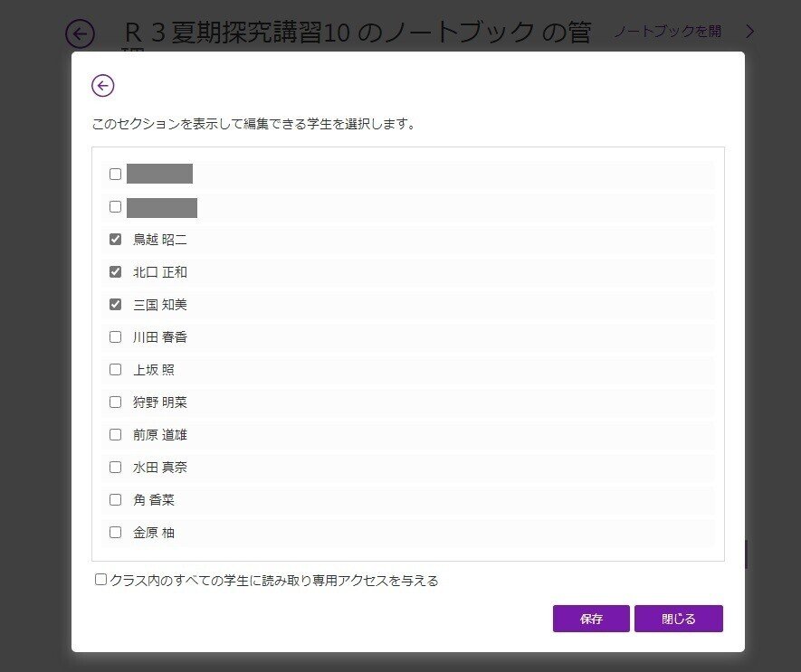Check the first redacted student's checkbox
Screen dimensions: 801x672
coord(115,174)
